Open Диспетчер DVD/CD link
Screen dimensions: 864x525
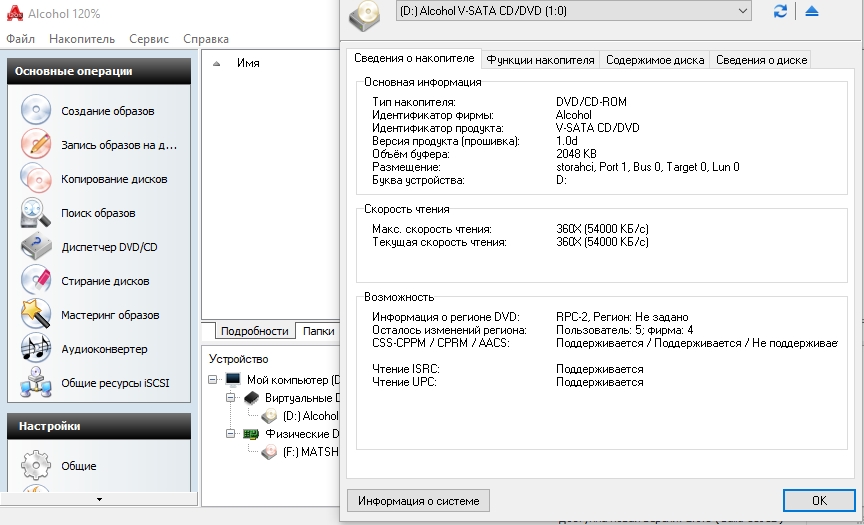click(109, 247)
